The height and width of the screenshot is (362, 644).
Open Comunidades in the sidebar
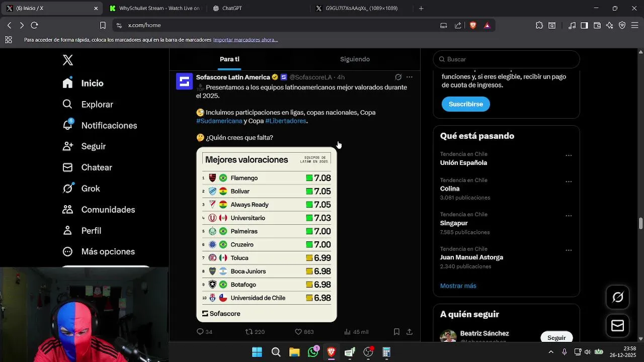[99, 210]
